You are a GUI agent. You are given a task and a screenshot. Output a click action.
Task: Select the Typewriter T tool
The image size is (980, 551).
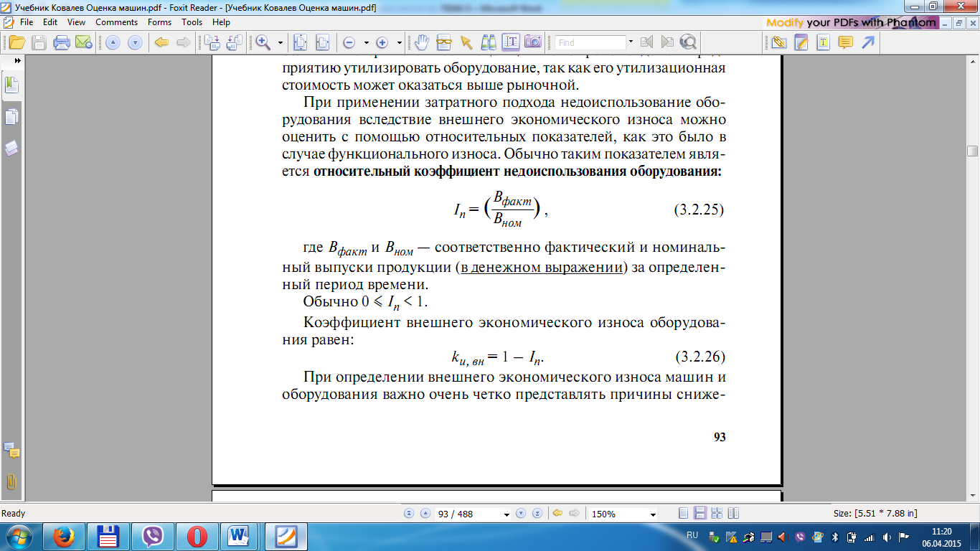[x=823, y=42]
